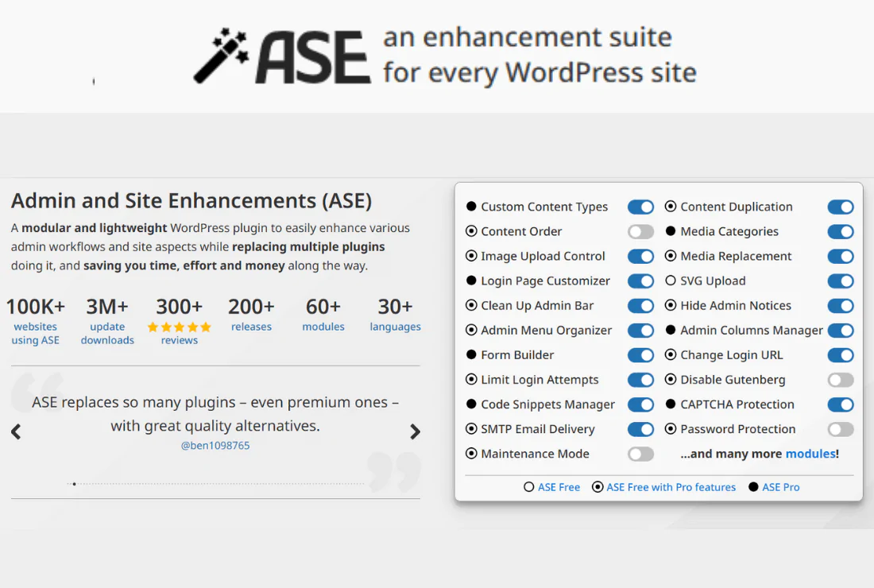Click the @ben1098765 attribution link
The image size is (874, 588).
pos(216,445)
